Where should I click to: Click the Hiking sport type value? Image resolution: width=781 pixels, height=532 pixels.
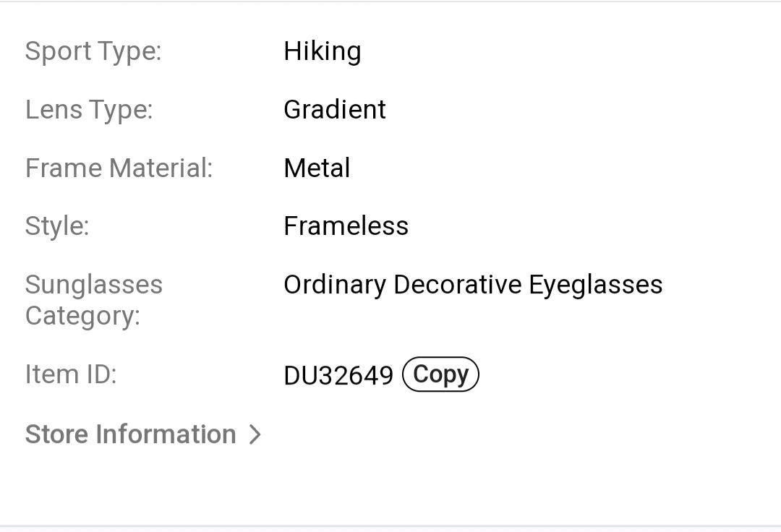323,51
